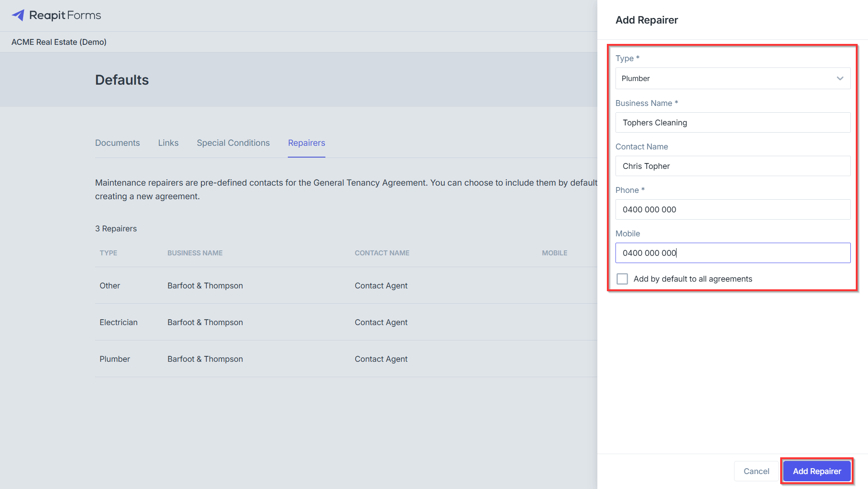The width and height of the screenshot is (868, 489).
Task: Open the Type dropdown chevron
Action: click(x=840, y=78)
